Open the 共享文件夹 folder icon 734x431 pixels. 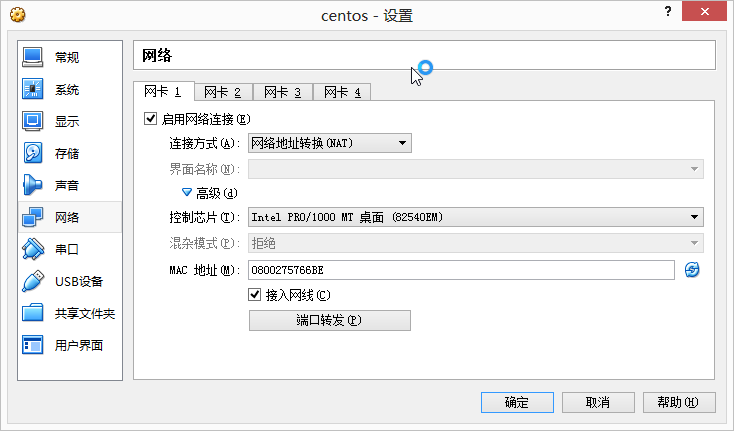(x=33, y=313)
